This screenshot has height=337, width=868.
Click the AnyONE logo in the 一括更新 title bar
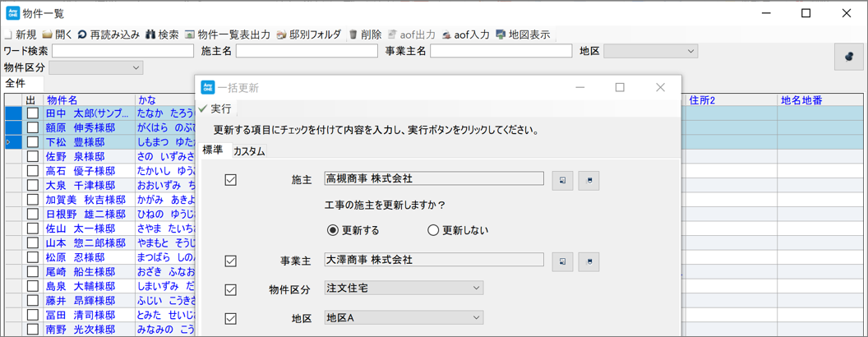click(208, 87)
